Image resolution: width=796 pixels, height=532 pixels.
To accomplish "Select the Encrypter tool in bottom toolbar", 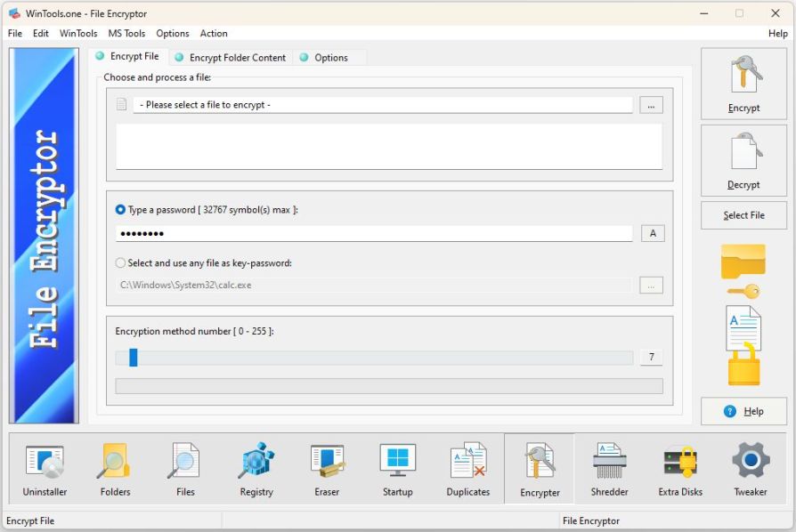I will tap(540, 469).
